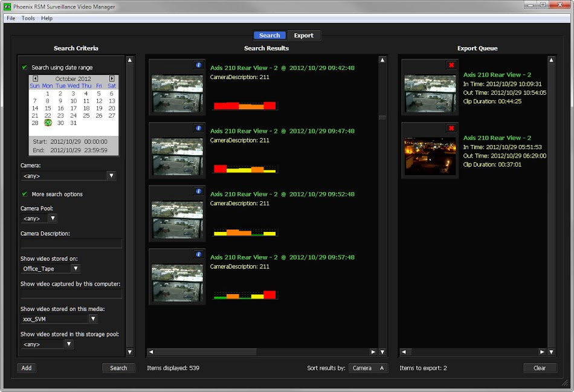Show info for the 09:57:48 result
574x392 pixels.
(198, 254)
